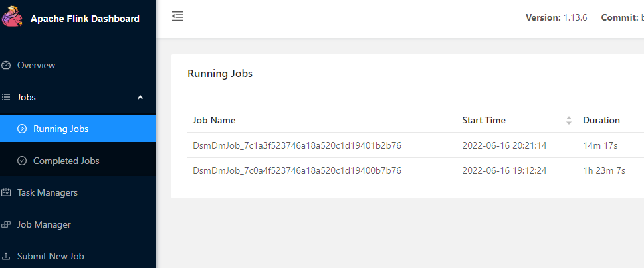Click the Running Jobs play-circle icon

[x=22, y=129]
